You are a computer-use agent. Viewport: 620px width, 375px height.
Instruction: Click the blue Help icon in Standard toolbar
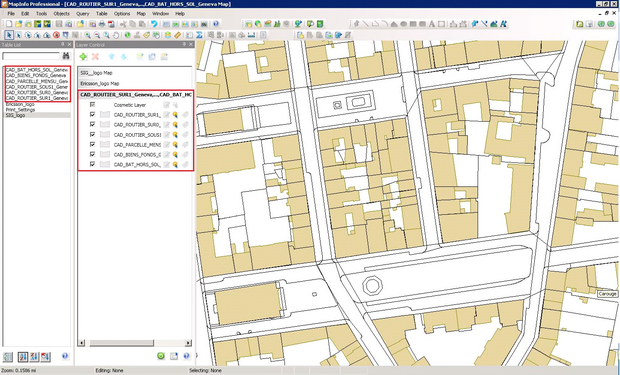click(x=216, y=24)
